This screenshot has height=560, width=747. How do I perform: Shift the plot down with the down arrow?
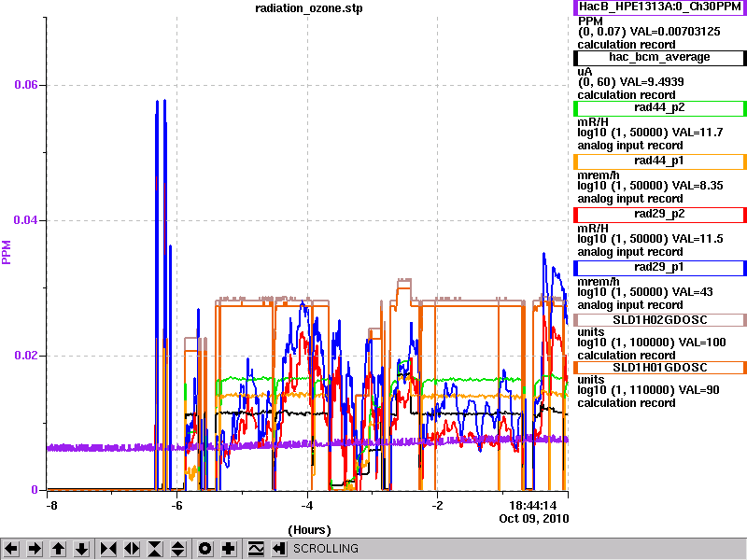81,549
